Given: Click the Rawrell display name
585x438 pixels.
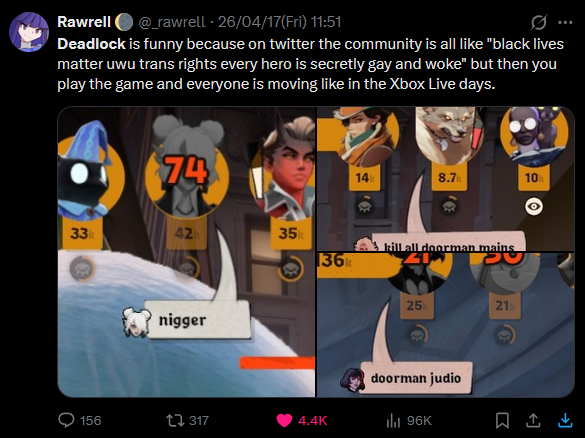Looking at the screenshot, I should [x=84, y=22].
